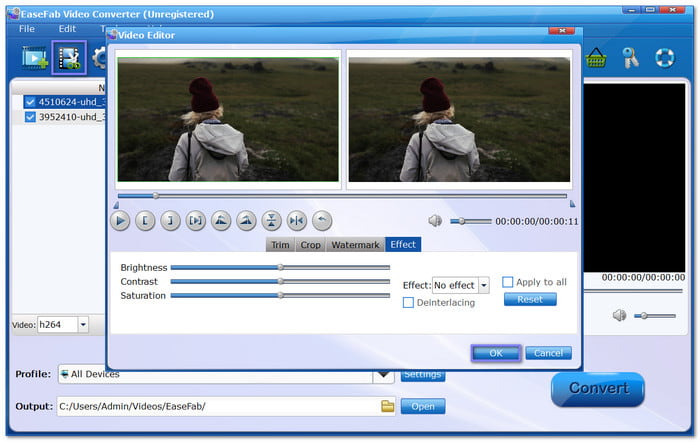Click the 00:00:00/00:00:11 time display
This screenshot has width=700, height=442.
click(x=537, y=221)
